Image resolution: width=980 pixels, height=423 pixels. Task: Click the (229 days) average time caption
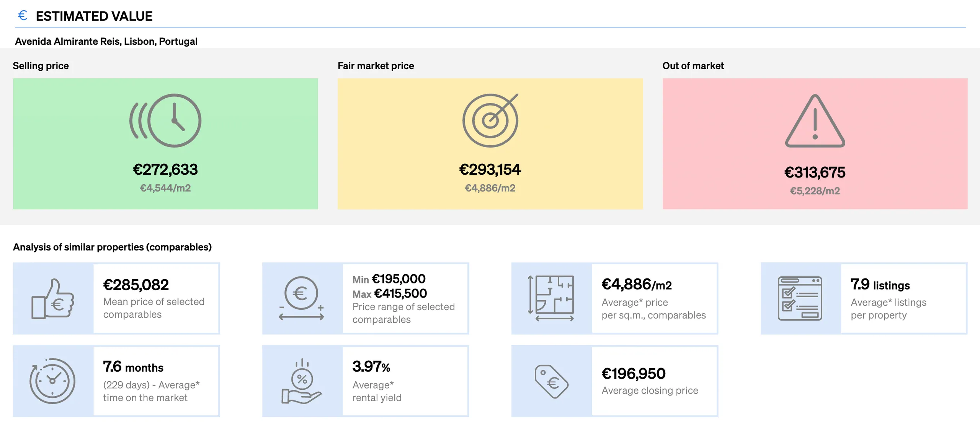[x=151, y=391]
